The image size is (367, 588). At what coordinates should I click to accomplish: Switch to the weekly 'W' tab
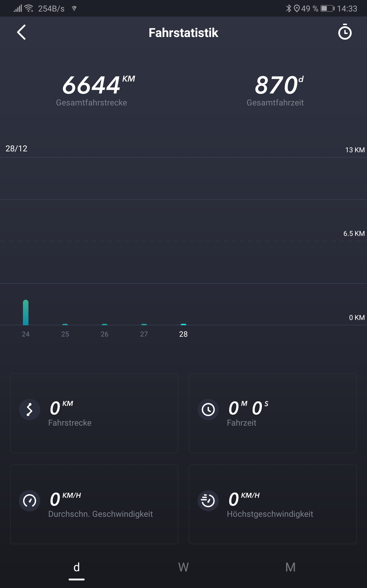[x=183, y=568]
